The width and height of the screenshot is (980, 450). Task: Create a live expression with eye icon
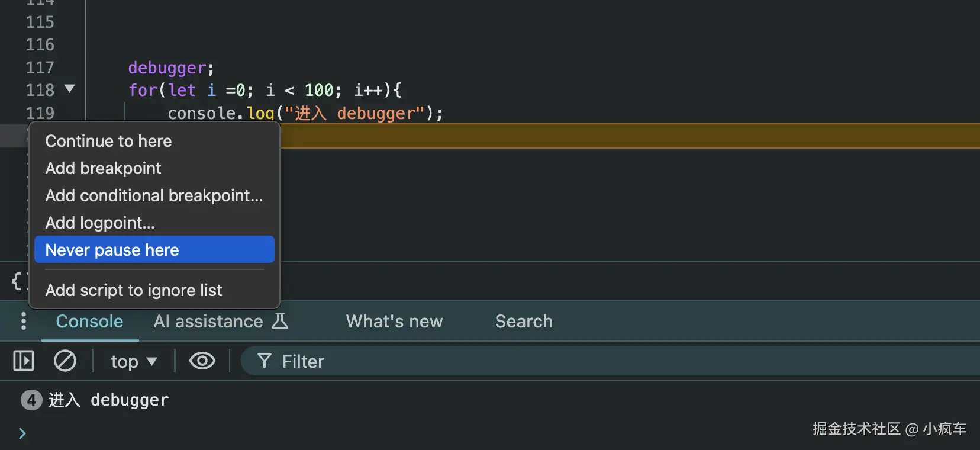point(202,361)
